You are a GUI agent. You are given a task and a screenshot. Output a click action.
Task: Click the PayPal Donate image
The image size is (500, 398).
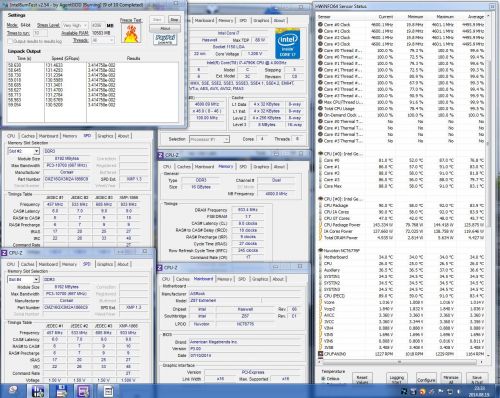point(165,39)
